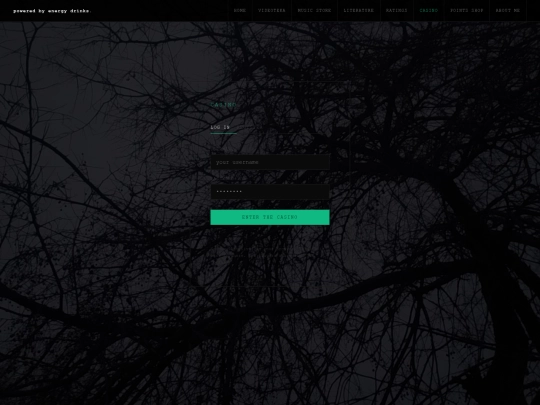The height and width of the screenshot is (405, 540).
Task: Select the Casino nav item
Action: (x=429, y=11)
